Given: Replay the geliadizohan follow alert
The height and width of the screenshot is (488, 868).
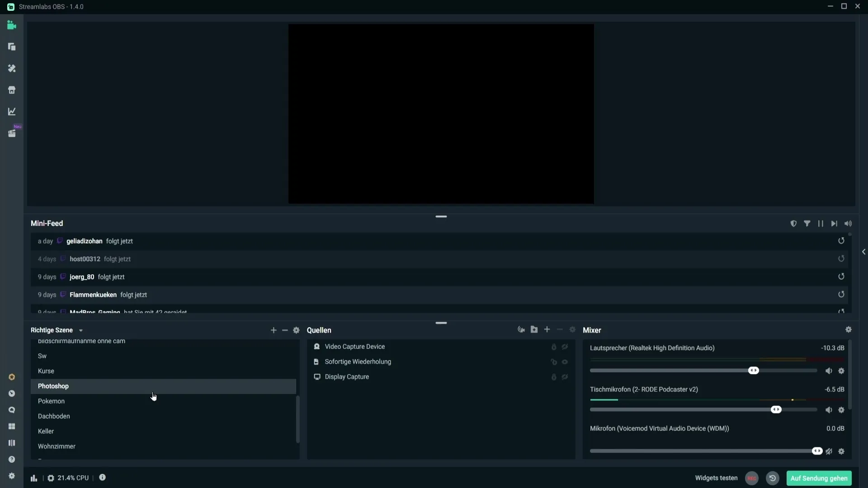Looking at the screenshot, I should coord(841,241).
